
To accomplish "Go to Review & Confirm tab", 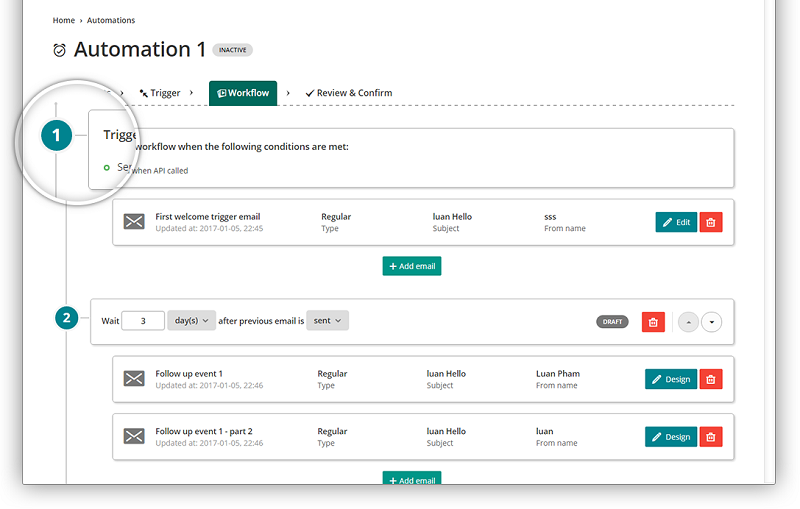I will pos(349,93).
